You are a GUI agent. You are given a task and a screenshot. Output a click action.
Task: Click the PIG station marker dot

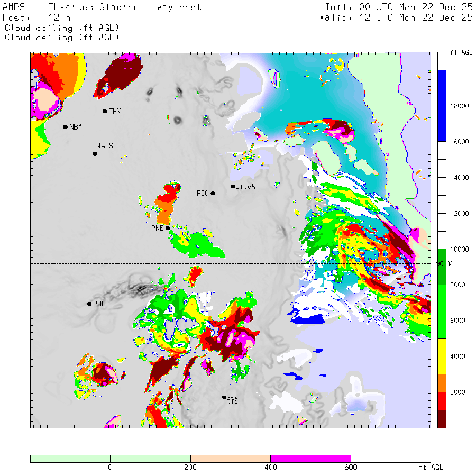point(213,194)
